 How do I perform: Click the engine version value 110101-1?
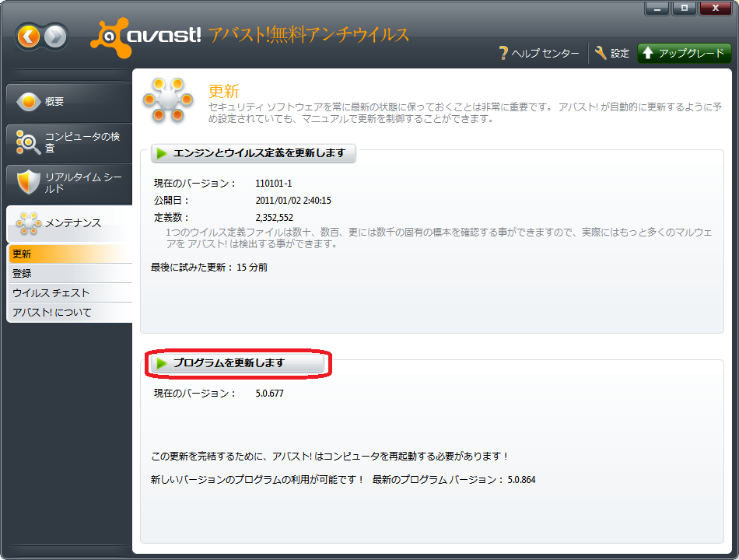click(x=273, y=184)
